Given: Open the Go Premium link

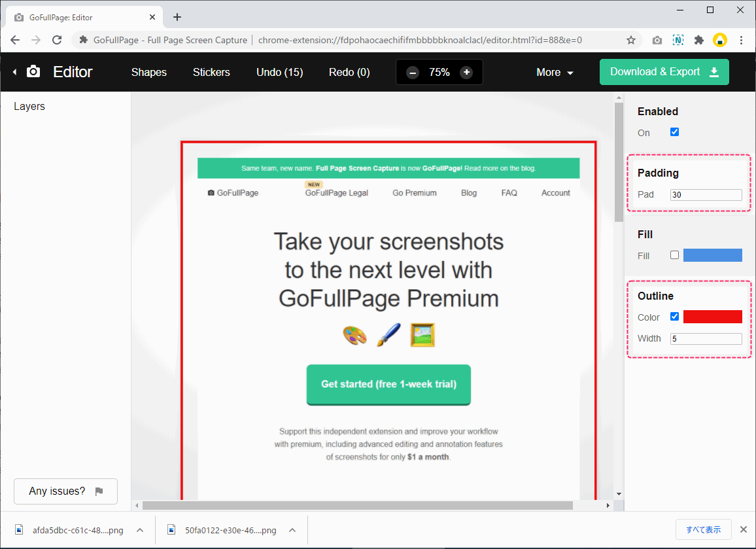Looking at the screenshot, I should click(415, 193).
